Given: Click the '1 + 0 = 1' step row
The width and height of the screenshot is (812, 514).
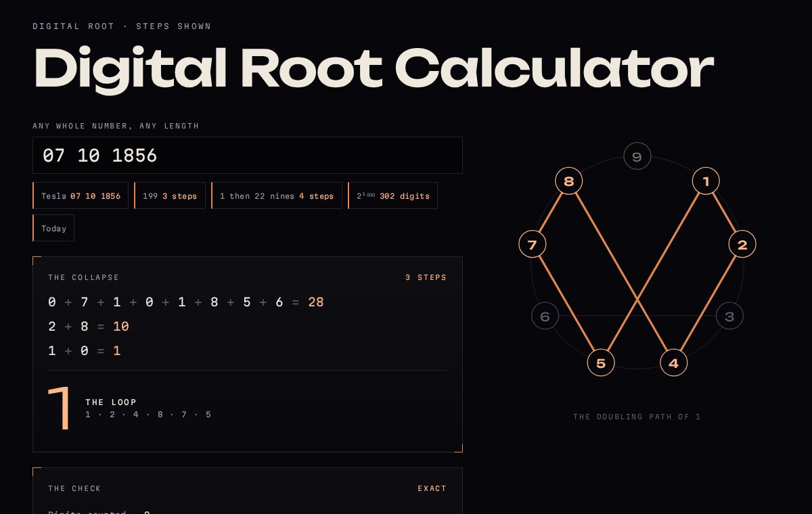Looking at the screenshot, I should tap(85, 351).
